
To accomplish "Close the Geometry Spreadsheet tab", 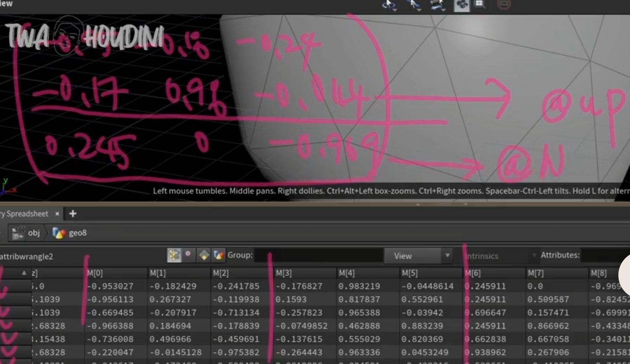I will tap(57, 214).
